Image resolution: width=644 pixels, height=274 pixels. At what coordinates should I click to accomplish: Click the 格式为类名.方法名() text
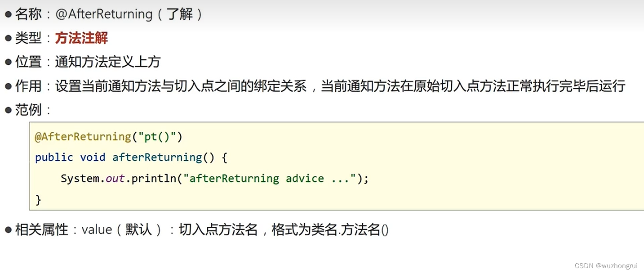(330, 230)
